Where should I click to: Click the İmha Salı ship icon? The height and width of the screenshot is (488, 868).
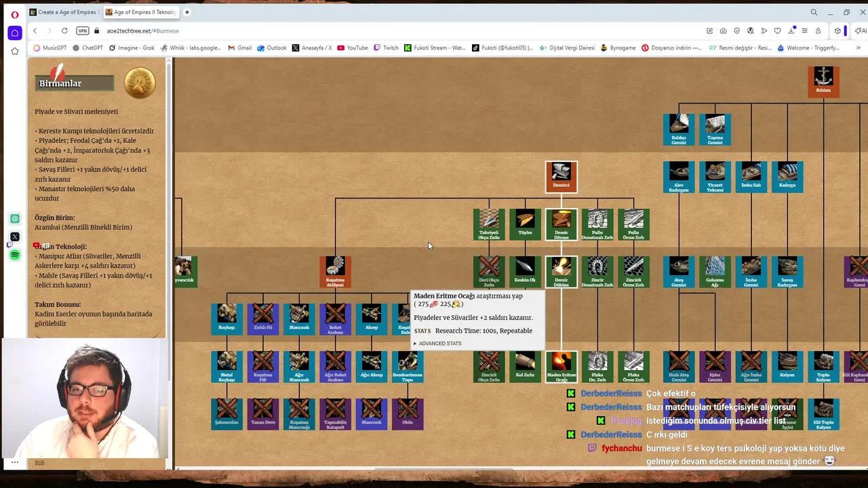(751, 177)
